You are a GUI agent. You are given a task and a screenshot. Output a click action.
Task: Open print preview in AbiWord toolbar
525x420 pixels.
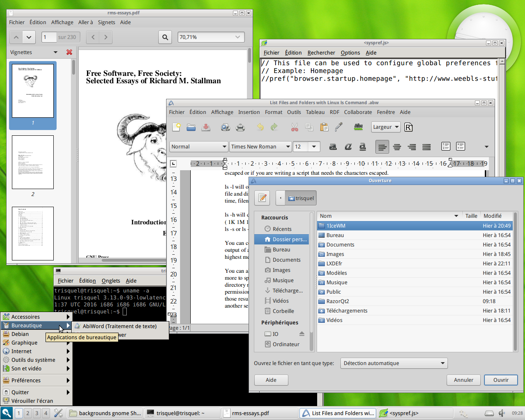pos(226,127)
